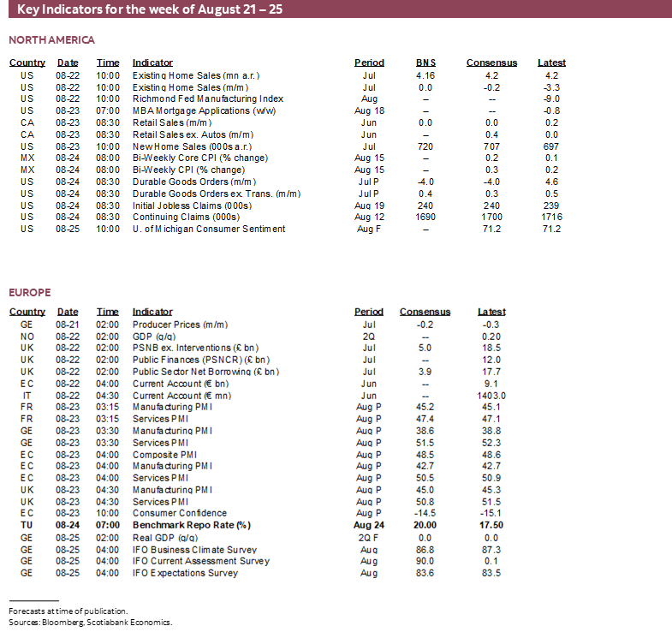Select MBA Mortgage Applications (w/w) indicator
672x632 pixels.
[203, 110]
